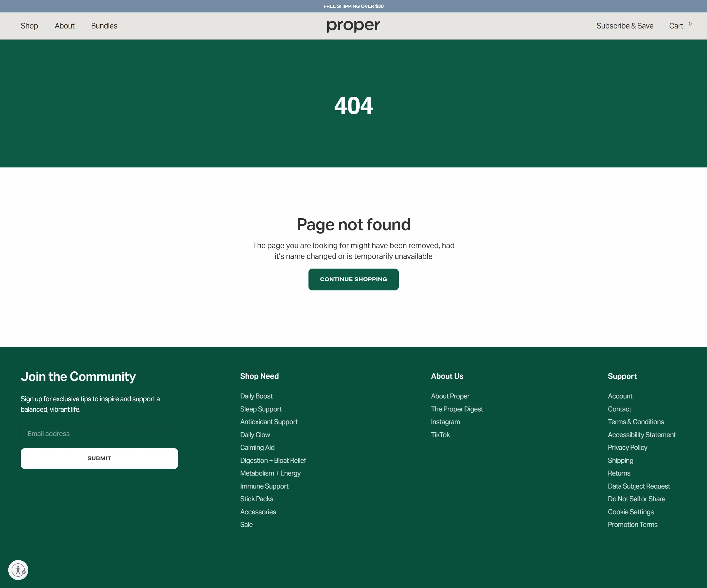
Task: Click Do Not Sell or Share
Action: [636, 499]
